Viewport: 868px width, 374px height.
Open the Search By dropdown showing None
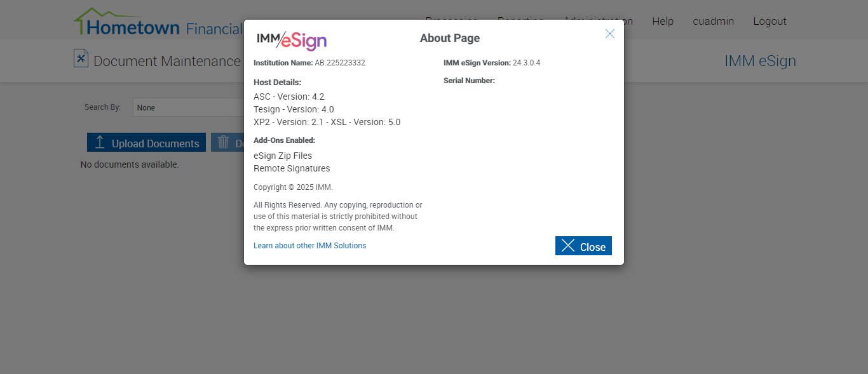click(x=188, y=107)
